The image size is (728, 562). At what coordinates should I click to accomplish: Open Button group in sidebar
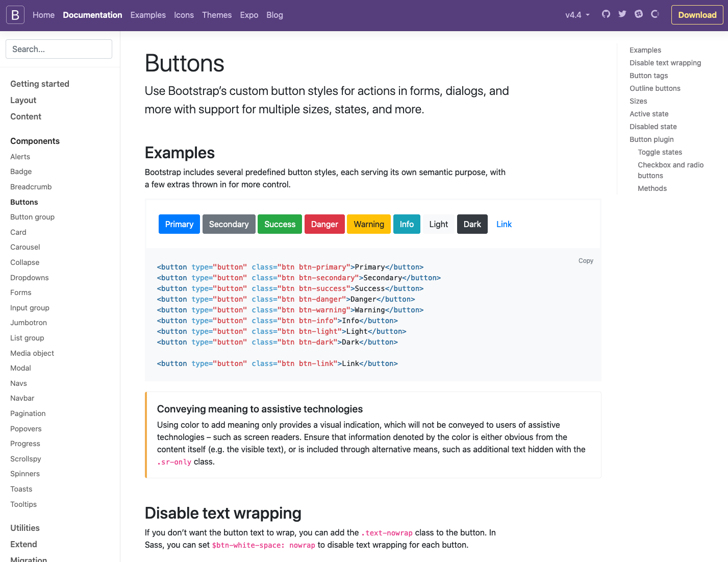[x=33, y=217]
